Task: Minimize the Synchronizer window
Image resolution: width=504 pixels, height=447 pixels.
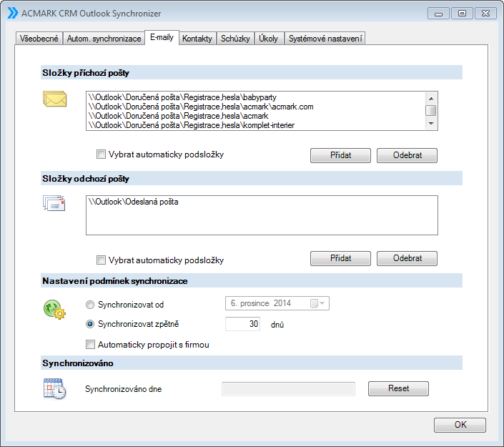Action: 438,14
